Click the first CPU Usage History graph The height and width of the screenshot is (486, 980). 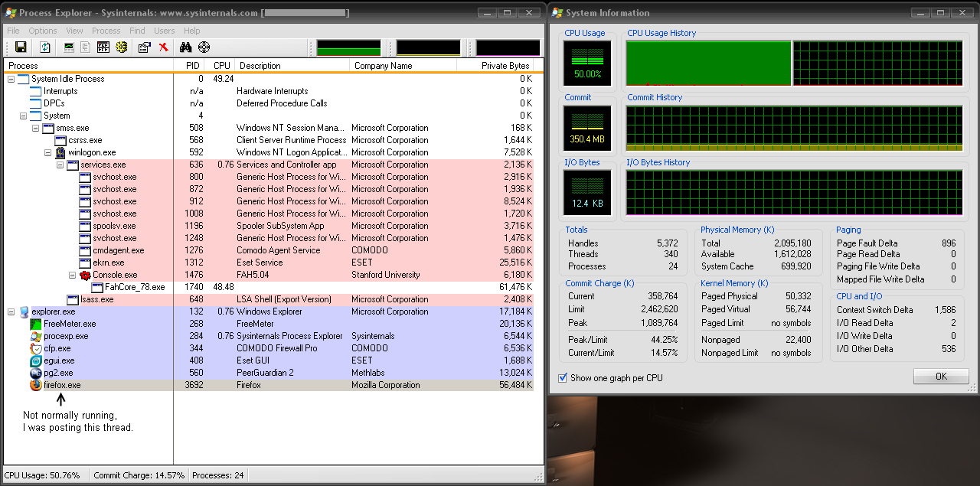coord(708,63)
